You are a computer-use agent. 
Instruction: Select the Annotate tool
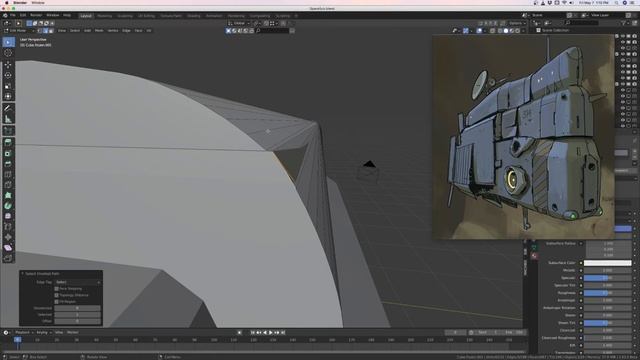tap(8, 108)
